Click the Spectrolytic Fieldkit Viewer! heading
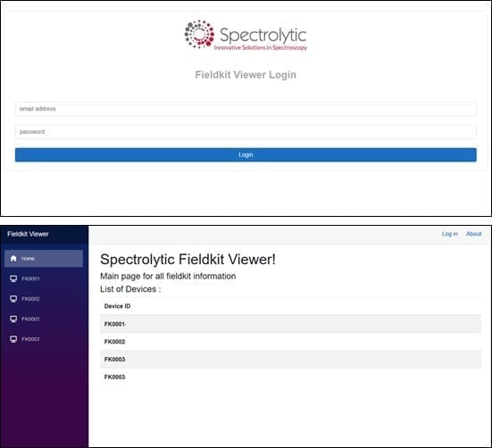 coord(188,260)
